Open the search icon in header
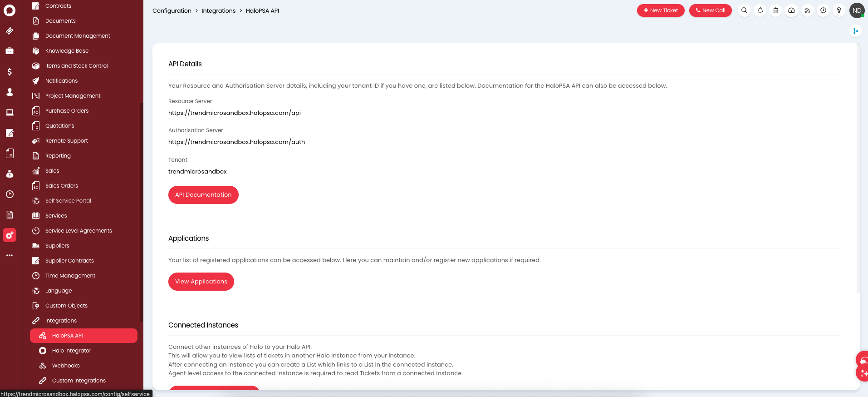Image resolution: width=868 pixels, height=397 pixels. [744, 10]
